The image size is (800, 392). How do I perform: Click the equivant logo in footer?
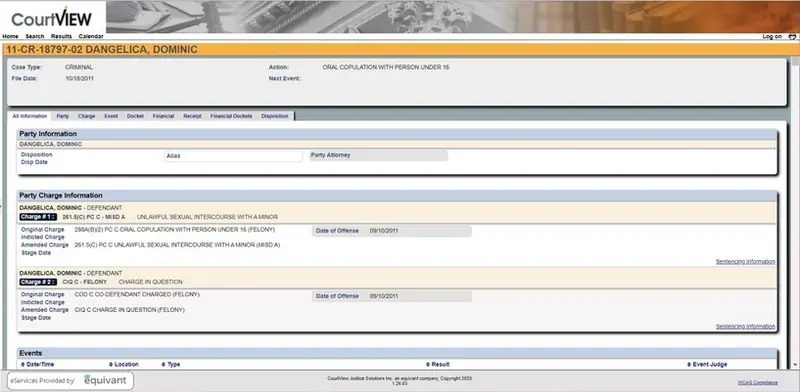(x=105, y=380)
